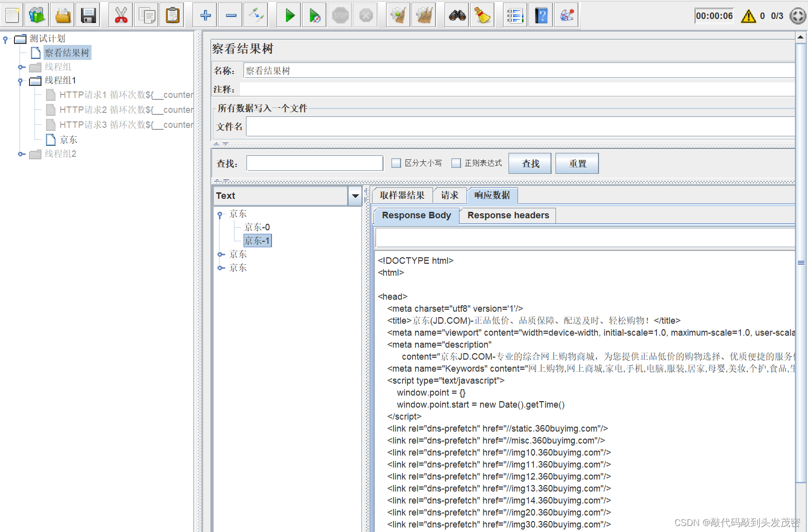Click the Paste clipboard icon
808x532 pixels.
tap(172, 15)
